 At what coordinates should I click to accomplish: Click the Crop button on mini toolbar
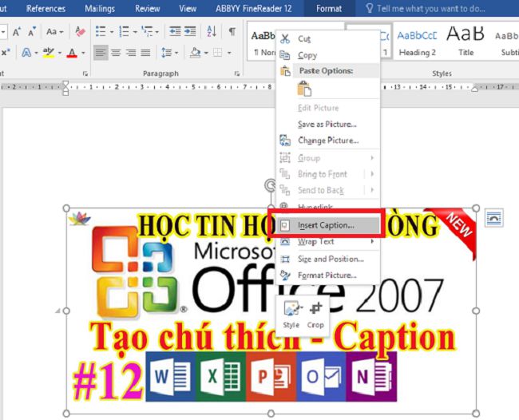click(315, 315)
